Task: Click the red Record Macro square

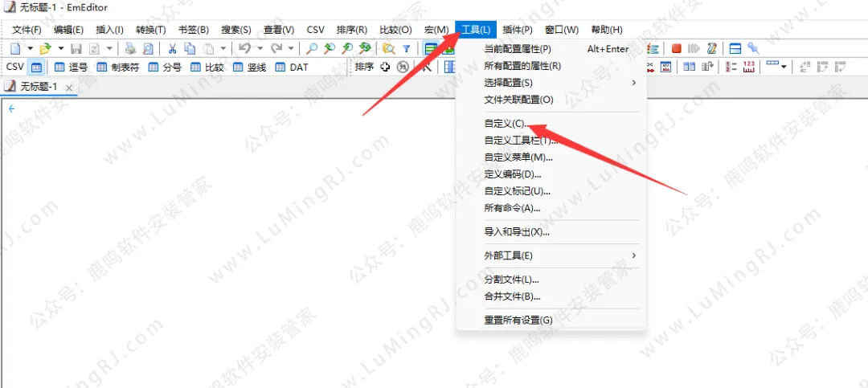Action: click(x=676, y=49)
